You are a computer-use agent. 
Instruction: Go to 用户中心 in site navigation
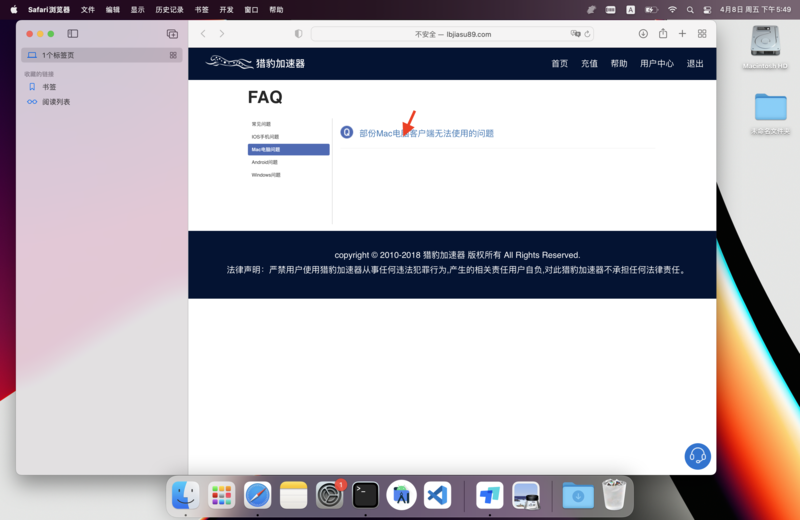pyautogui.click(x=657, y=63)
